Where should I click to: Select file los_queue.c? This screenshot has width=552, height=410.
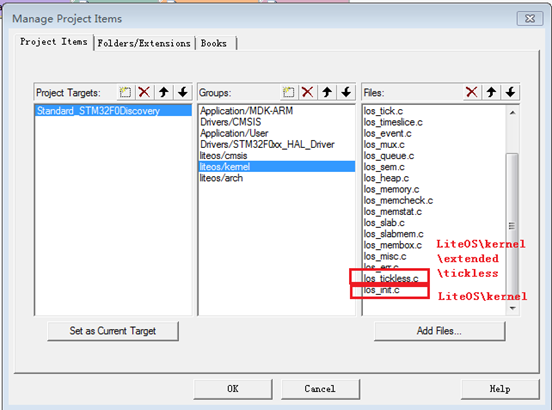(389, 156)
